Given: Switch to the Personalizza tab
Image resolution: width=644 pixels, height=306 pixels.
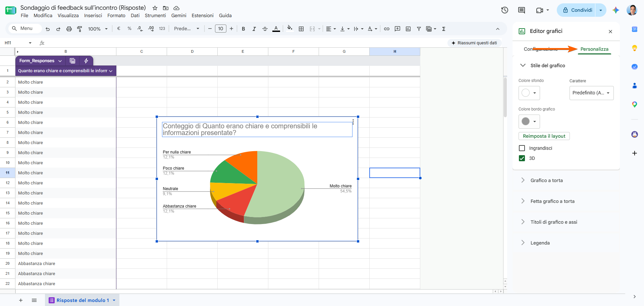Looking at the screenshot, I should point(594,49).
